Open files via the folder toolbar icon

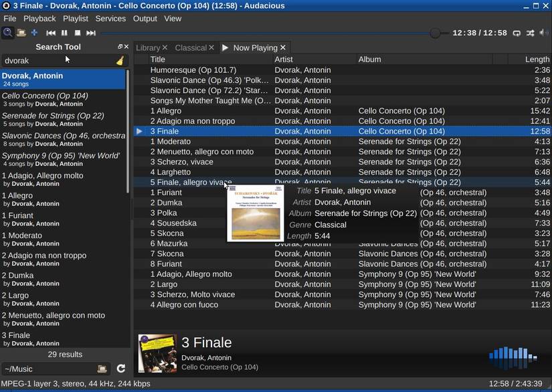[20, 32]
